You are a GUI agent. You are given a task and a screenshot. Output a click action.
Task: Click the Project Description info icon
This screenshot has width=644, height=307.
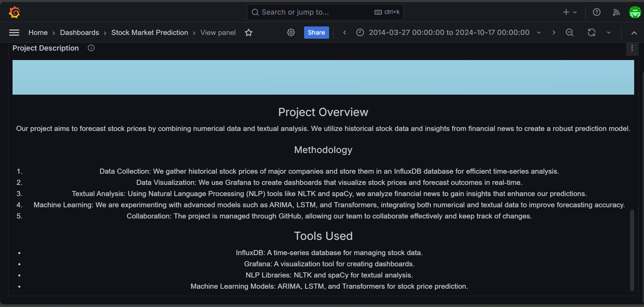tap(91, 48)
